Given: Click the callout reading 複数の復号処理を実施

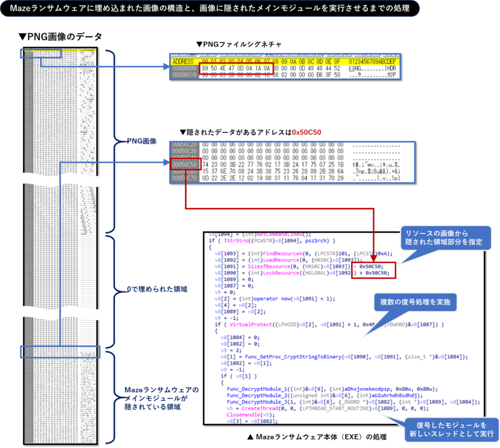Looking at the screenshot, I should (418, 303).
